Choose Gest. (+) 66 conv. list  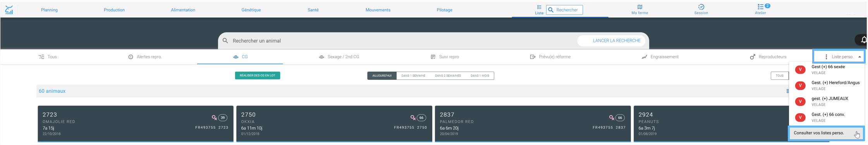(x=827, y=117)
